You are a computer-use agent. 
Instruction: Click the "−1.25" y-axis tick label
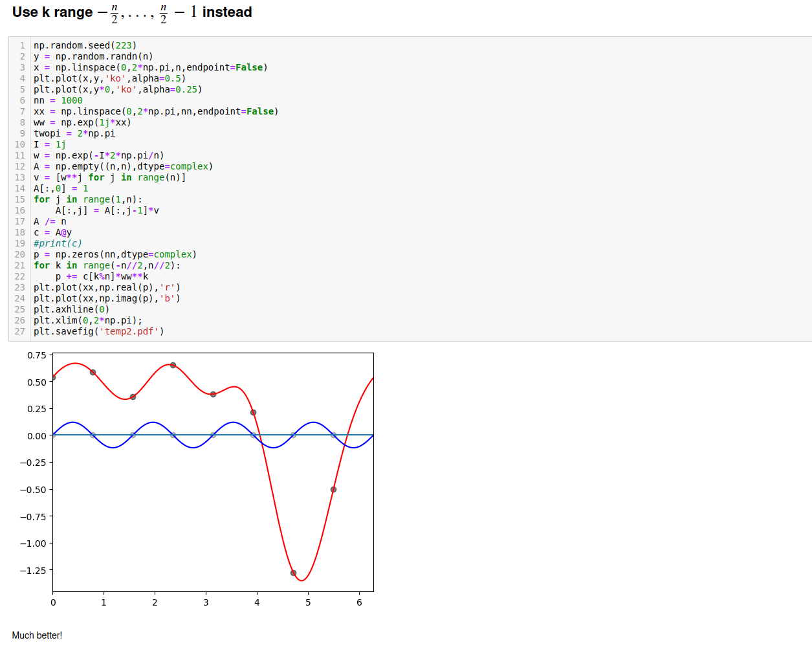click(x=33, y=571)
